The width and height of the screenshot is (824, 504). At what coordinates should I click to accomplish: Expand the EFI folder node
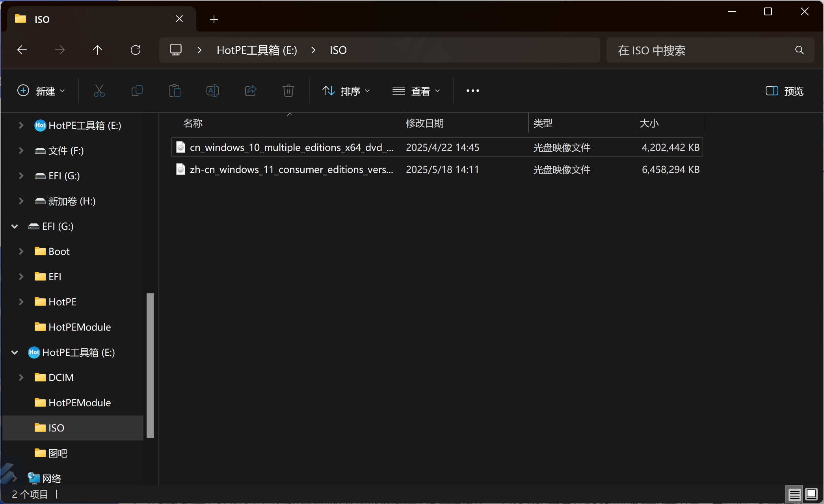pos(21,277)
